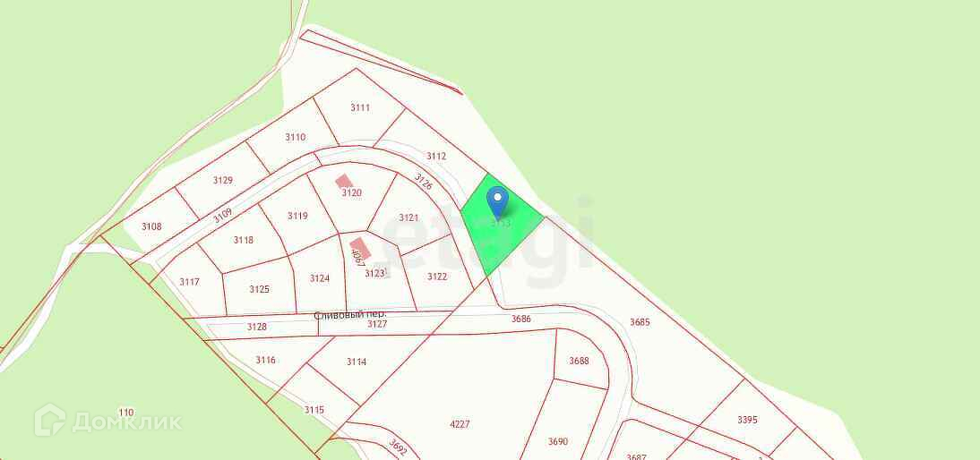This screenshot has height=460, width=980.
Task: Select large parcel 4227
Action: (x=460, y=424)
